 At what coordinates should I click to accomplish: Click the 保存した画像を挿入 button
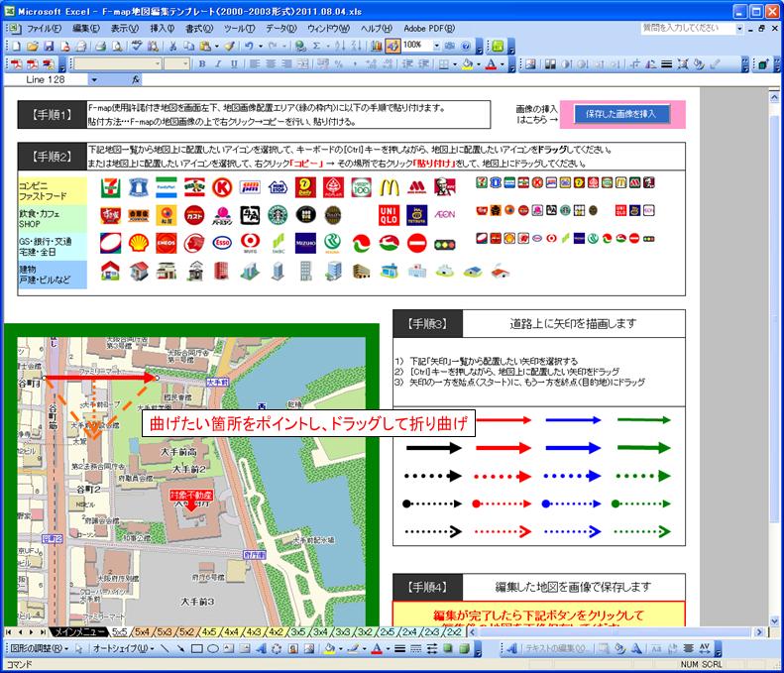coord(620,114)
